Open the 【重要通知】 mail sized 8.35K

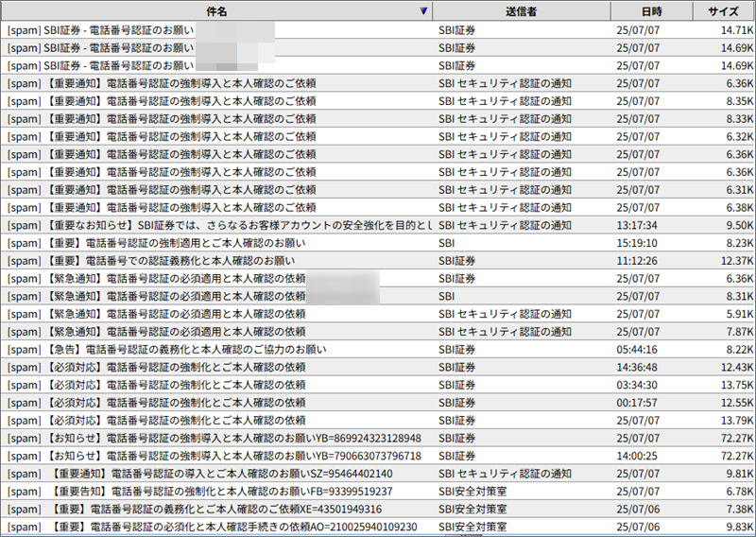point(378,101)
